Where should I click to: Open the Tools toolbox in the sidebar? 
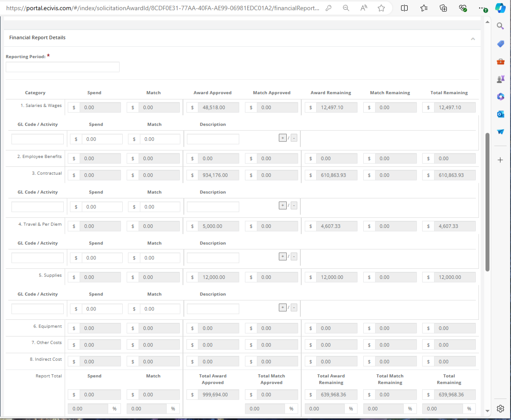pos(500,62)
